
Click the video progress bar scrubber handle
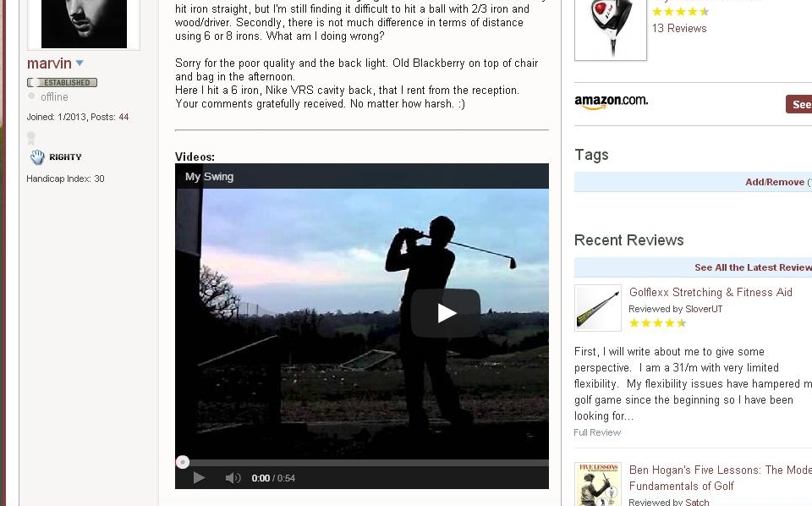pyautogui.click(x=183, y=462)
